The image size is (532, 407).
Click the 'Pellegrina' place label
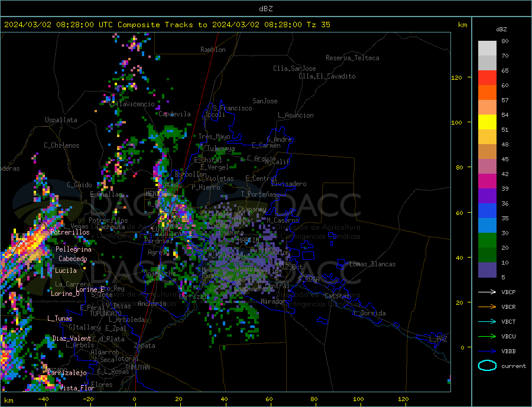coord(73,249)
